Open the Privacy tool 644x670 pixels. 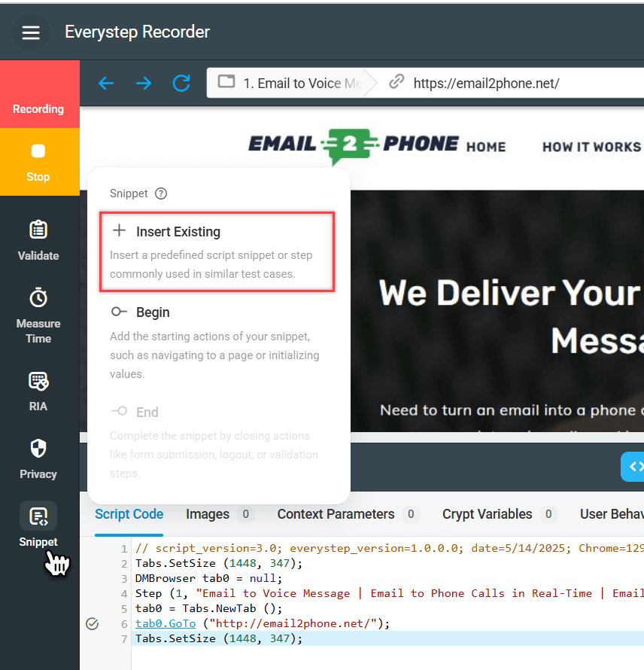(38, 459)
